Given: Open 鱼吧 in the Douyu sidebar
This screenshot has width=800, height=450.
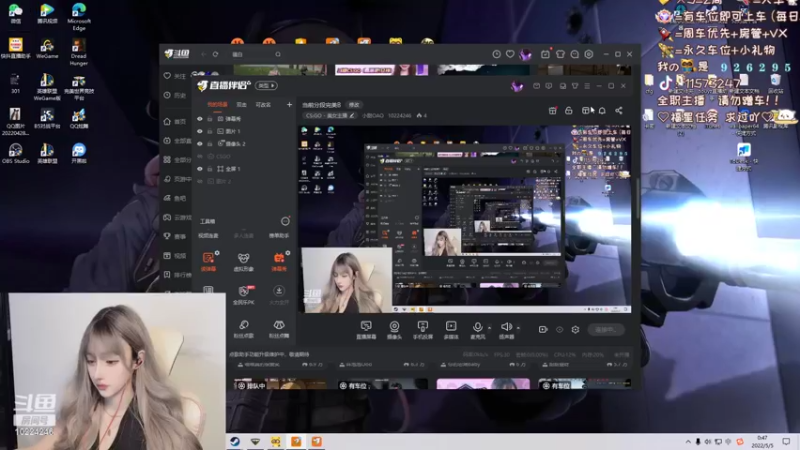Looking at the screenshot, I should point(174,198).
